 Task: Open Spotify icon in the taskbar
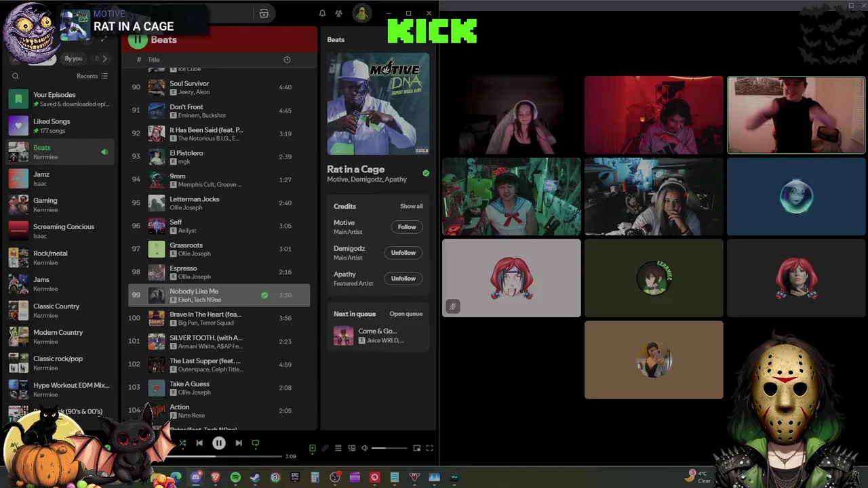coord(235,477)
